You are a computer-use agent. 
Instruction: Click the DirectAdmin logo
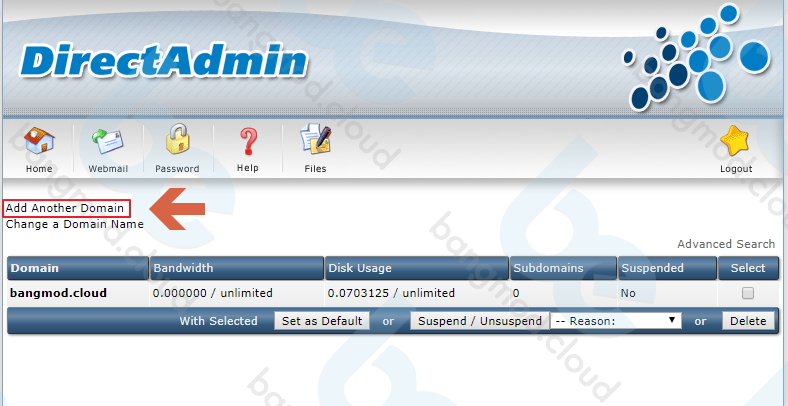click(163, 62)
